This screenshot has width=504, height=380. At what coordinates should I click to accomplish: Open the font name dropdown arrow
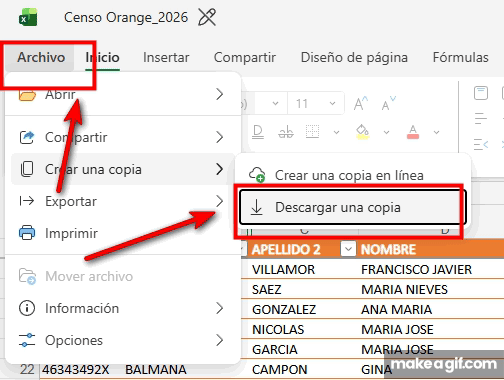tap(275, 103)
